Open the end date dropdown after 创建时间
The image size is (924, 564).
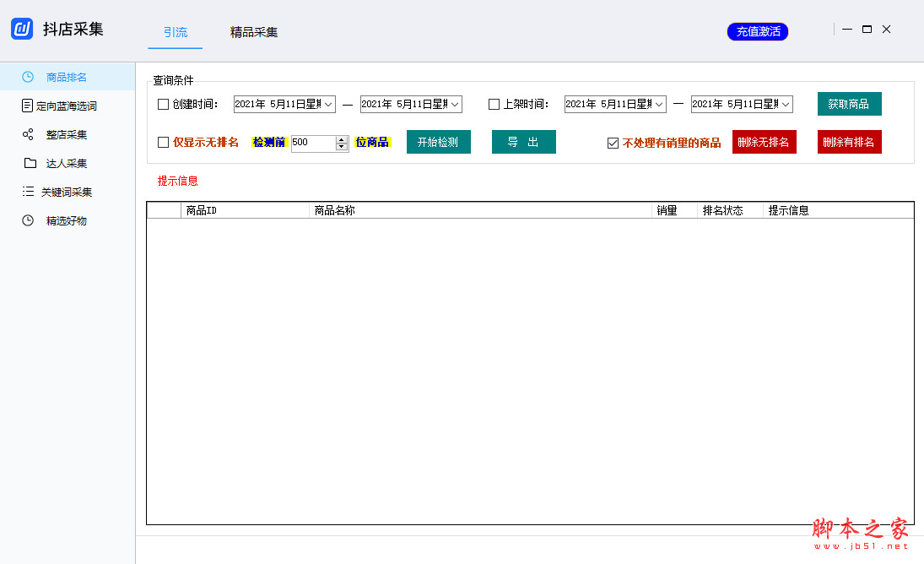pos(456,104)
